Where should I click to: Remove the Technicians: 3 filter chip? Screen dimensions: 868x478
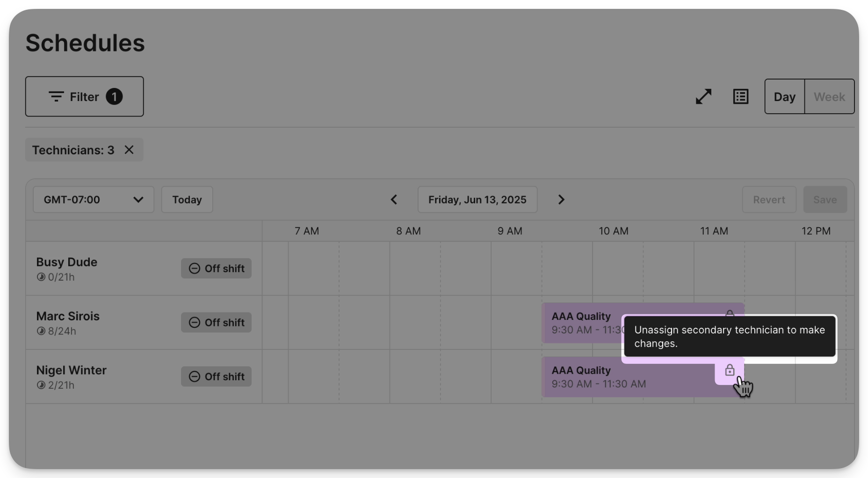pos(129,150)
